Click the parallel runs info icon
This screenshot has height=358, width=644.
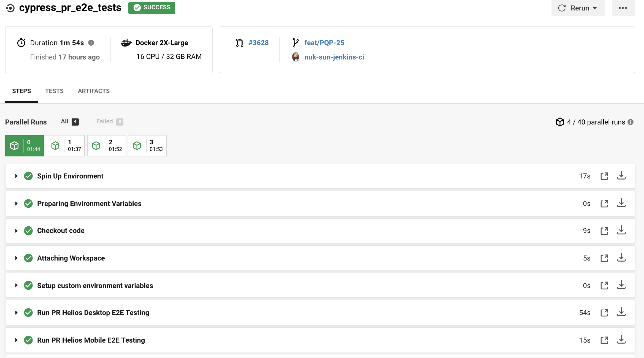pos(631,122)
